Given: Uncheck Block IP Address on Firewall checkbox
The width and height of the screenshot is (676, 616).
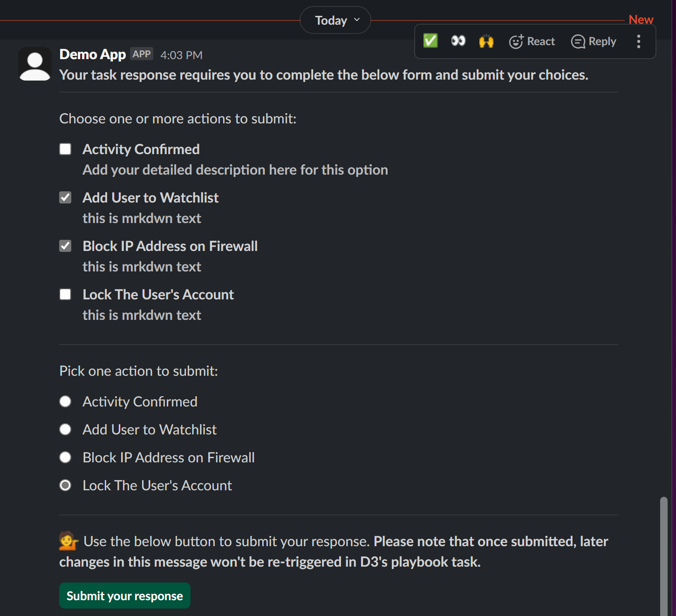Looking at the screenshot, I should (65, 246).
